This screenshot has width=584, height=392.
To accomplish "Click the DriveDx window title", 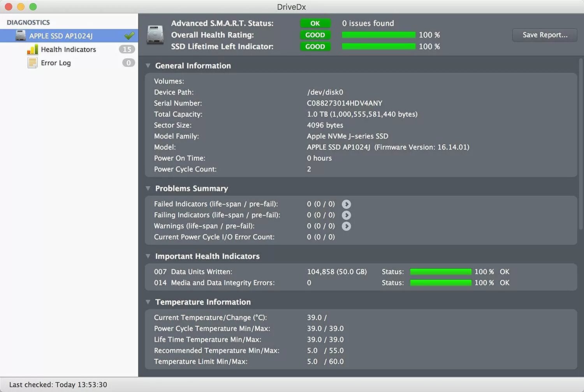I will (x=291, y=7).
